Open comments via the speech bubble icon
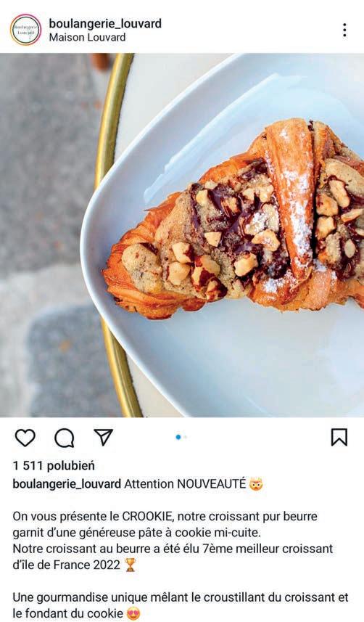The height and width of the screenshot is (622, 364). [x=65, y=438]
